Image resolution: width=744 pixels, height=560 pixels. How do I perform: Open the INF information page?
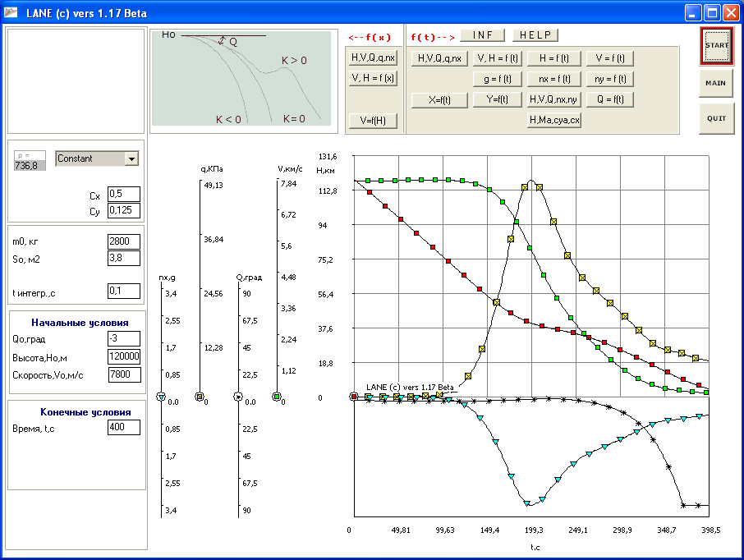tap(483, 35)
